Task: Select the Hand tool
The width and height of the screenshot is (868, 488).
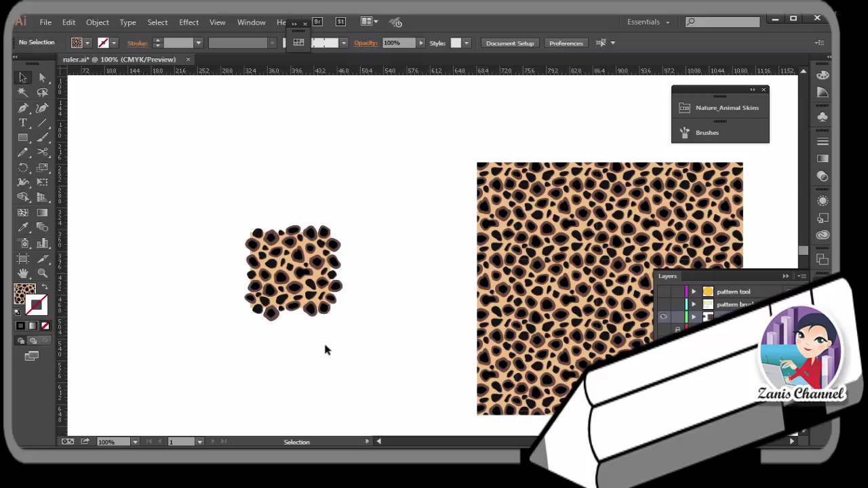Action: 23,273
